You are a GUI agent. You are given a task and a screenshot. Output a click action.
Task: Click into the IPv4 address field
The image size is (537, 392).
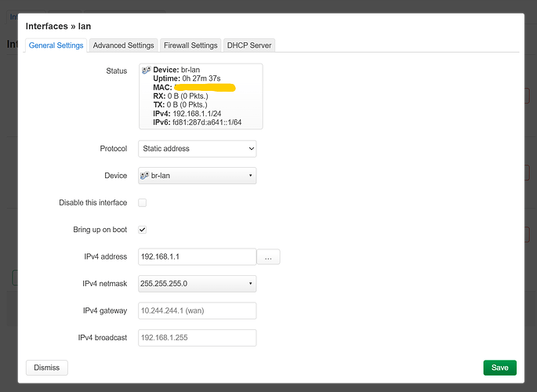click(x=197, y=256)
